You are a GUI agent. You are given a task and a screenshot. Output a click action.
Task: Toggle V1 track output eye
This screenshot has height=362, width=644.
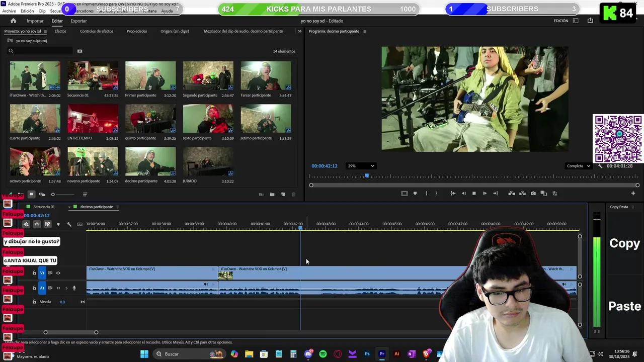point(58,273)
